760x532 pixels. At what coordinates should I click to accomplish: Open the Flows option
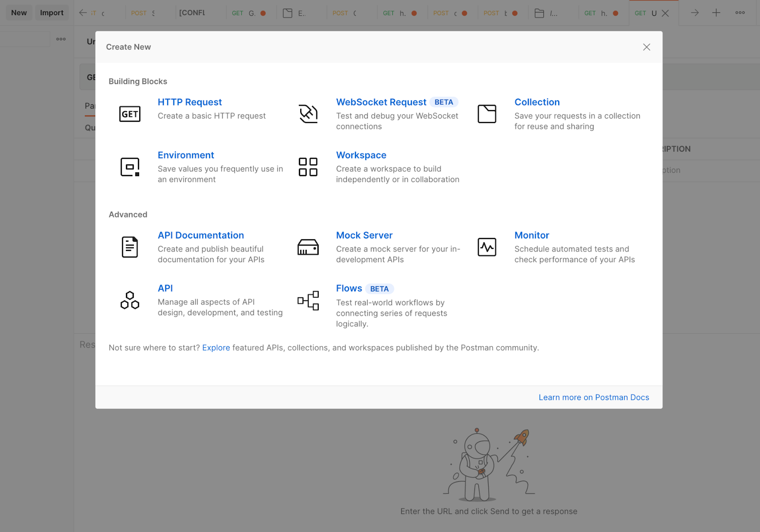[x=349, y=288]
